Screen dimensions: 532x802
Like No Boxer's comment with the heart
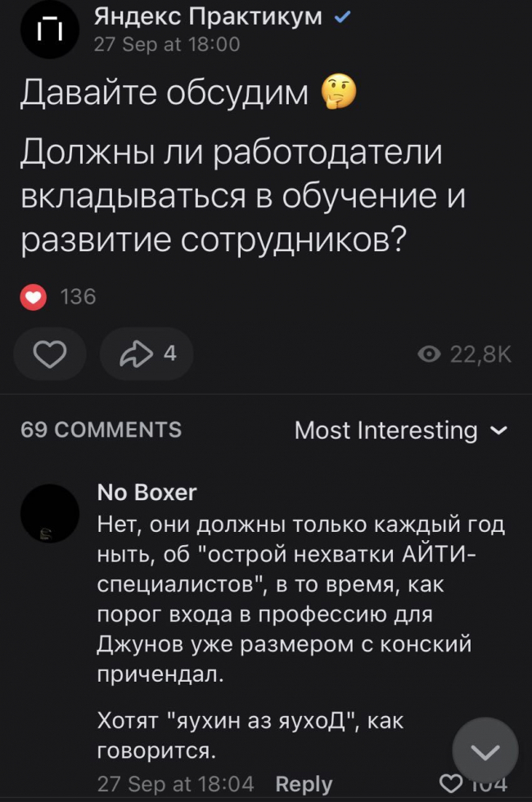coord(451,784)
